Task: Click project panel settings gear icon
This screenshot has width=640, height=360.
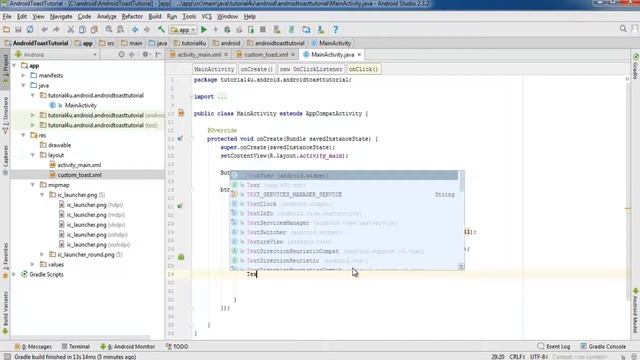Action: tap(145, 54)
